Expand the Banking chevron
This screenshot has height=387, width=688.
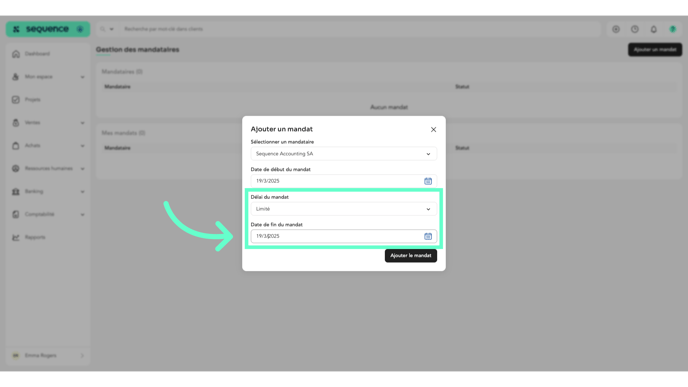(x=82, y=192)
